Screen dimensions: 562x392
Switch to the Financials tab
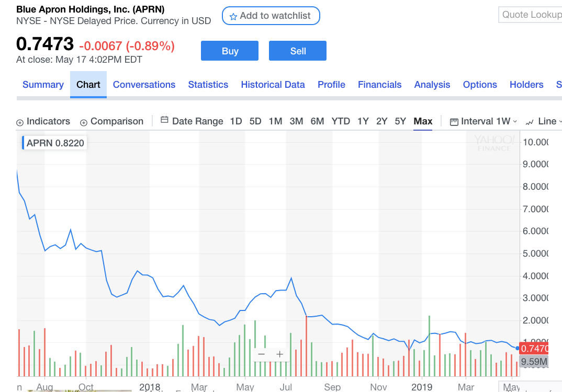click(379, 85)
